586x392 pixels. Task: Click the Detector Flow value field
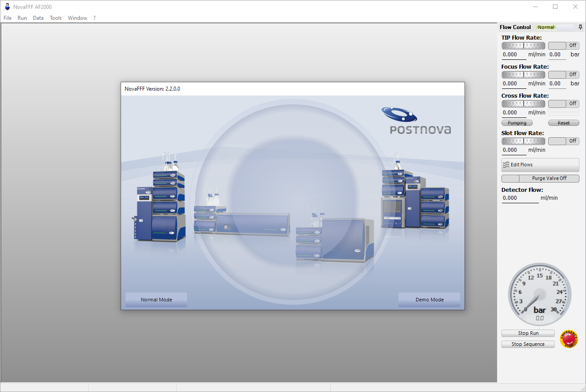pos(520,198)
